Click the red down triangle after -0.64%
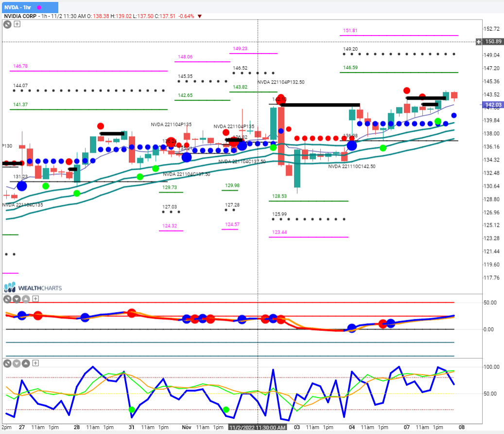The height and width of the screenshot is (434, 504). pyautogui.click(x=200, y=16)
